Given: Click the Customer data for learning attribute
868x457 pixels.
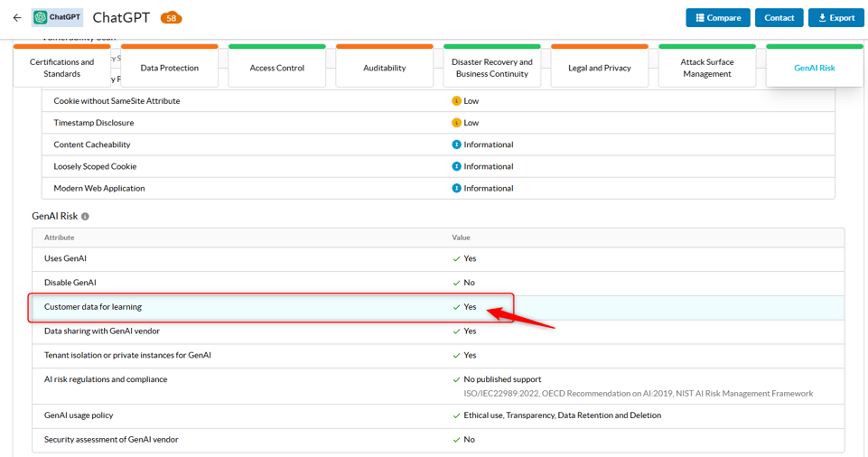Looking at the screenshot, I should [x=93, y=306].
